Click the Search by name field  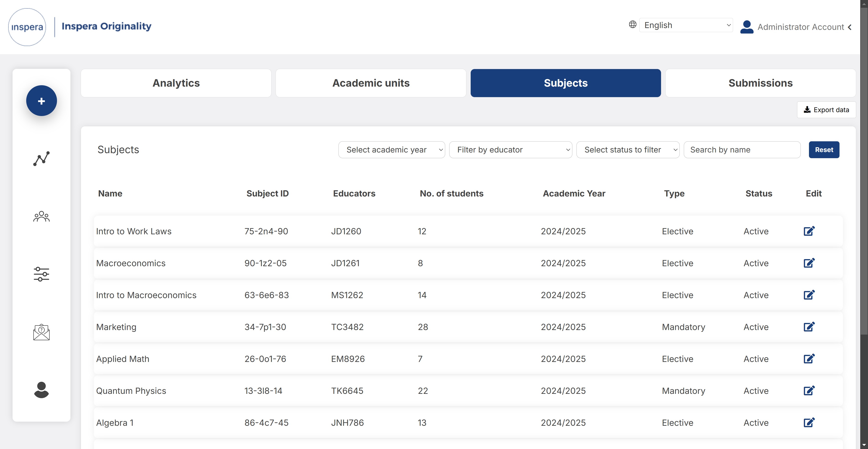point(742,150)
